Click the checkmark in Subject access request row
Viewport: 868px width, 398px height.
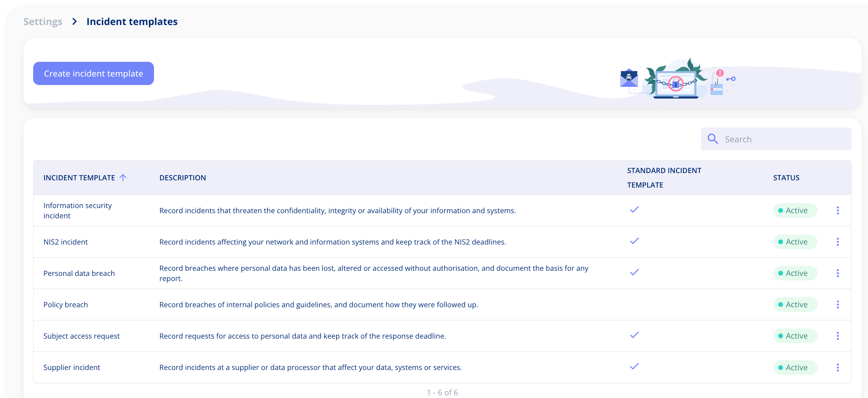pyautogui.click(x=634, y=335)
